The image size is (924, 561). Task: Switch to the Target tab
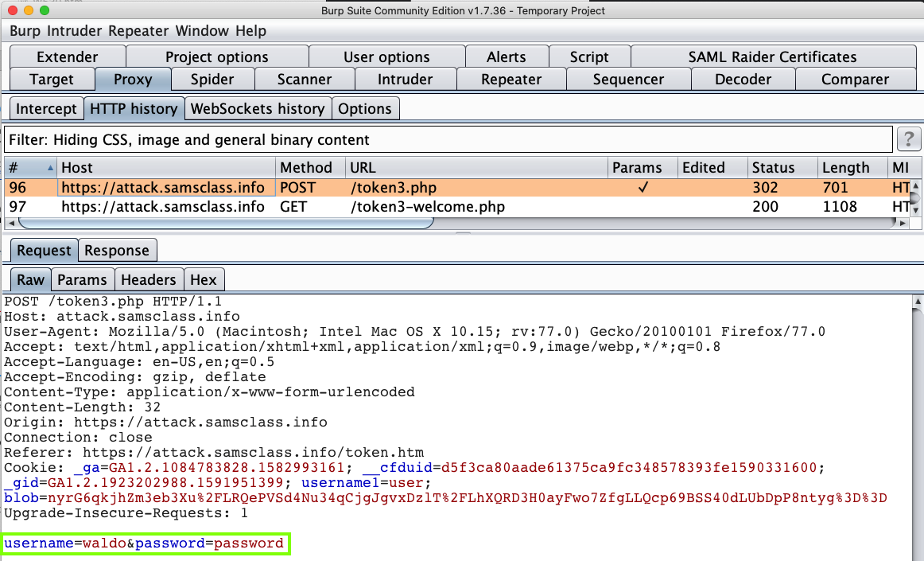(52, 79)
